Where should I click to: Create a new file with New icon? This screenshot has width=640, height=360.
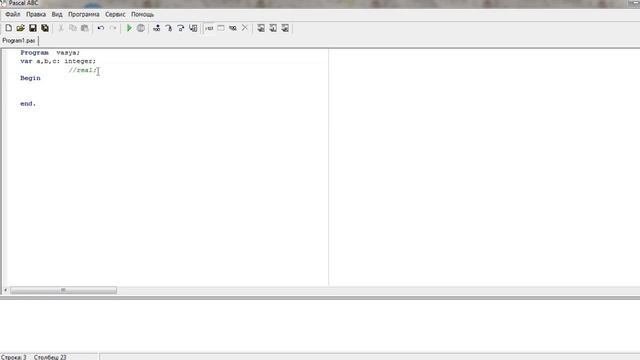pyautogui.click(x=9, y=28)
